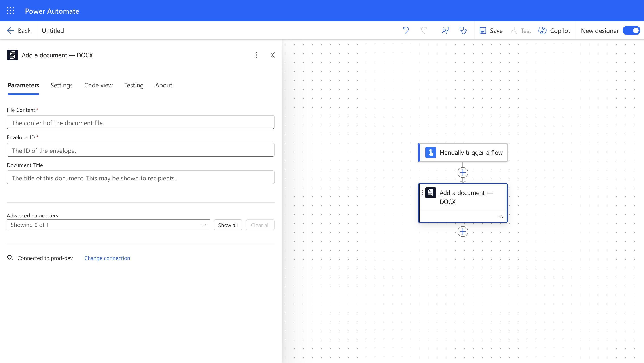644x363 pixels.
Task: Click the undo arrow icon
Action: point(406,30)
